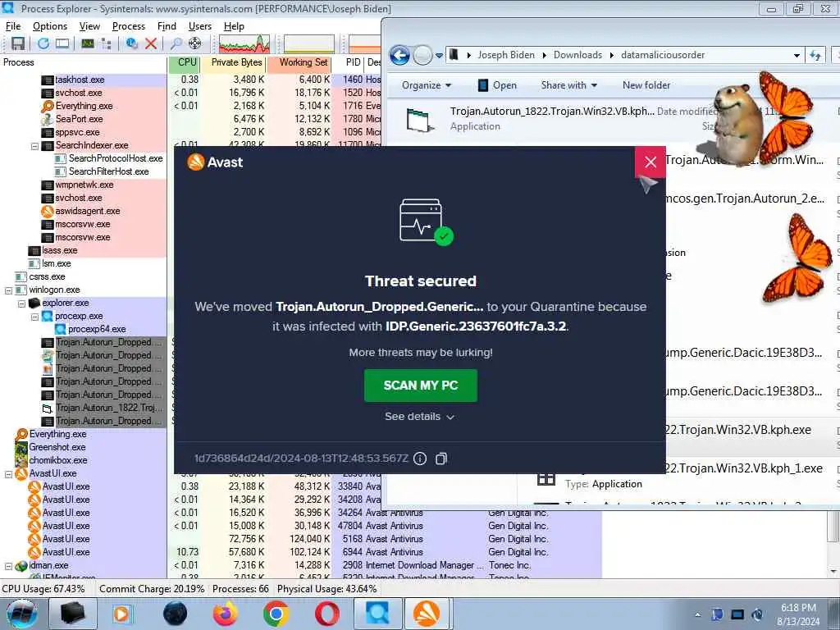Copy the Avast event ID with copy icon
840x630 pixels.
point(441,459)
